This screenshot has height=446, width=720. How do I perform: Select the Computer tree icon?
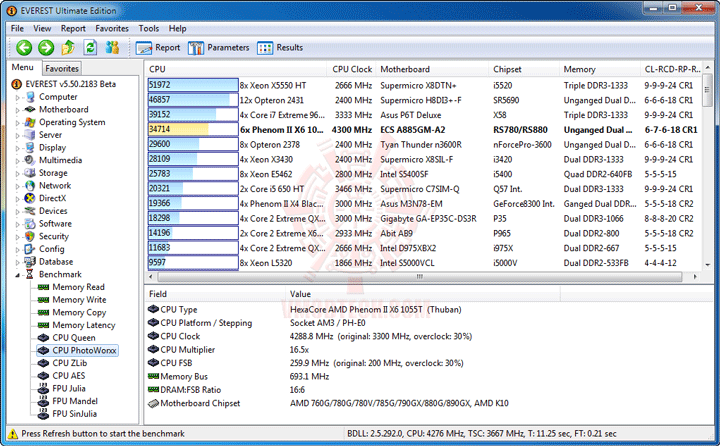click(30, 97)
